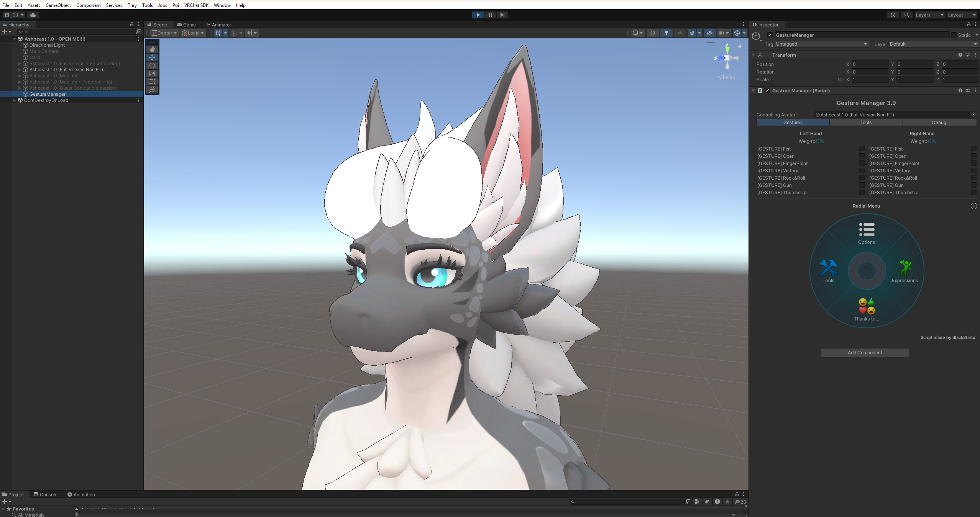Image resolution: width=980 pixels, height=517 pixels.
Task: Select the Hand view tool
Action: 152,49
